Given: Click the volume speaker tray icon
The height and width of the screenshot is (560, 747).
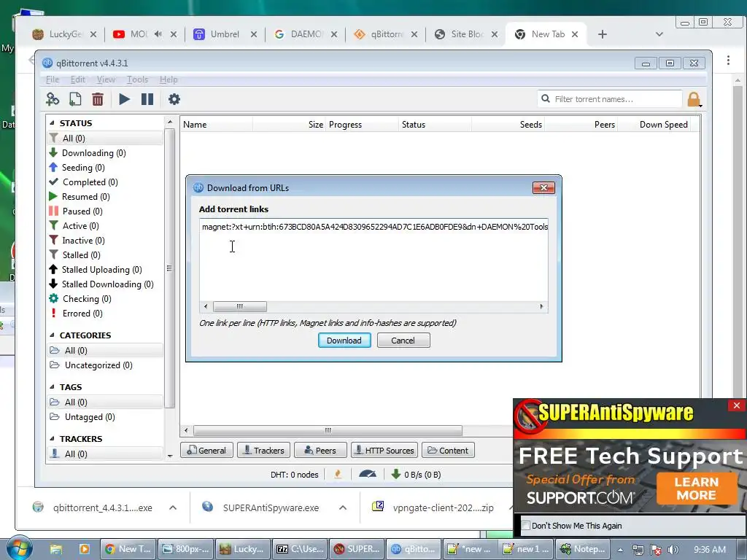Looking at the screenshot, I should [673, 550].
